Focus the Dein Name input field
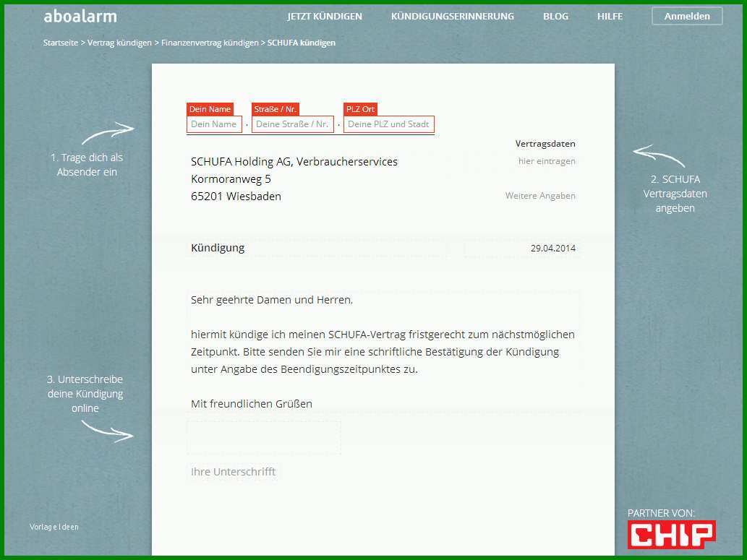This screenshot has width=747, height=560. [214, 124]
